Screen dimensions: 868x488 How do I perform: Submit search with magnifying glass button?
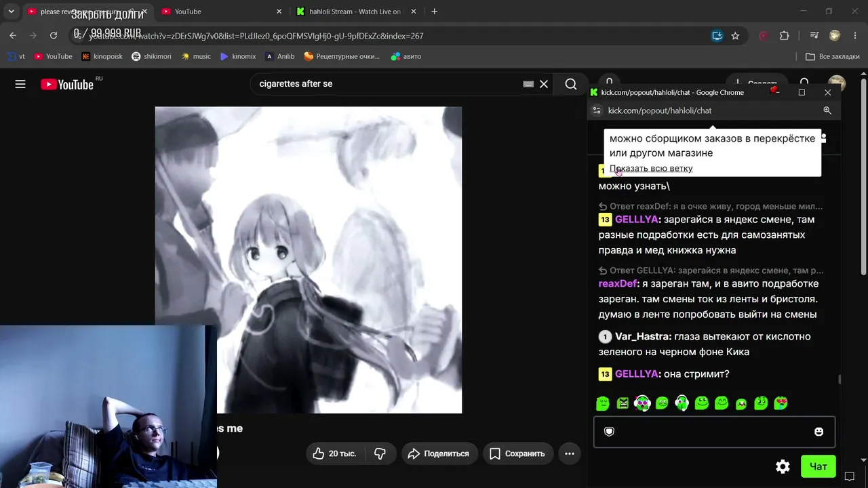pos(571,84)
